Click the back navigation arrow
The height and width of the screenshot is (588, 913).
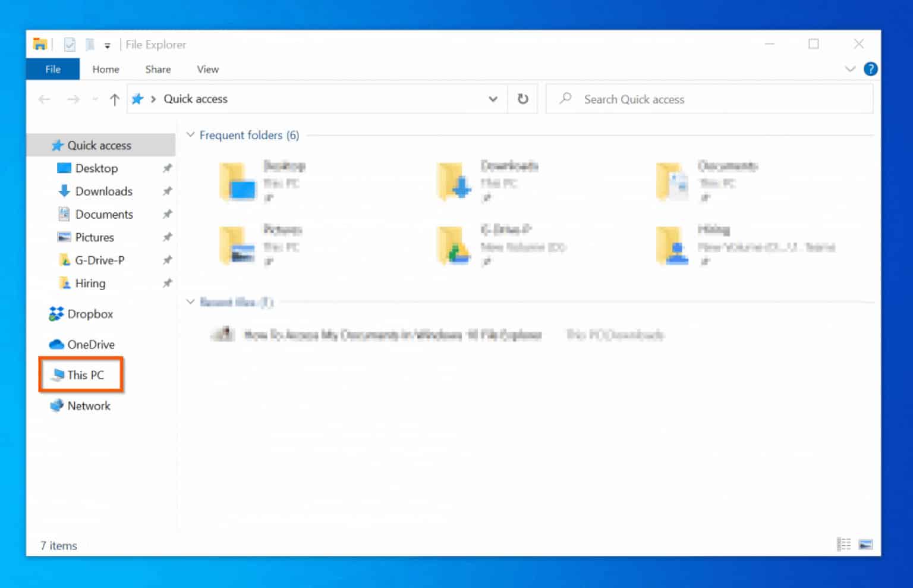[x=44, y=99]
